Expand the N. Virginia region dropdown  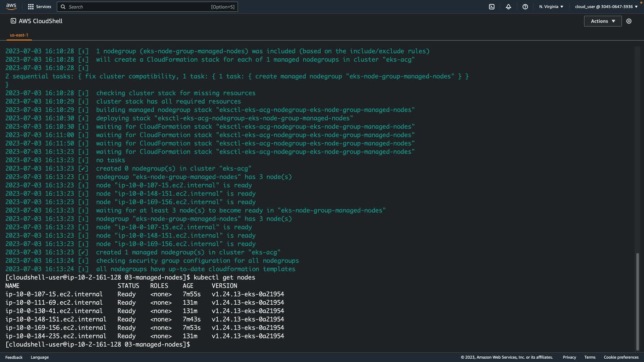click(551, 7)
